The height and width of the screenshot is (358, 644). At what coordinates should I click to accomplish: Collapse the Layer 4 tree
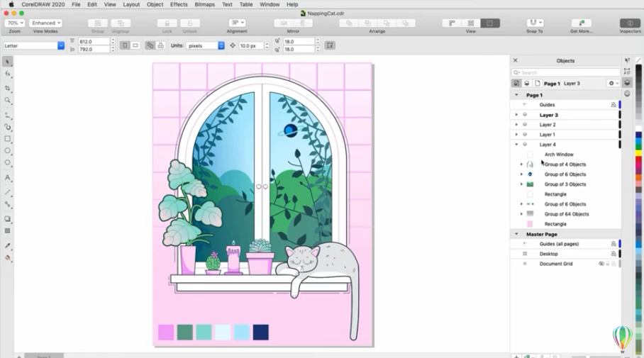pyautogui.click(x=516, y=145)
